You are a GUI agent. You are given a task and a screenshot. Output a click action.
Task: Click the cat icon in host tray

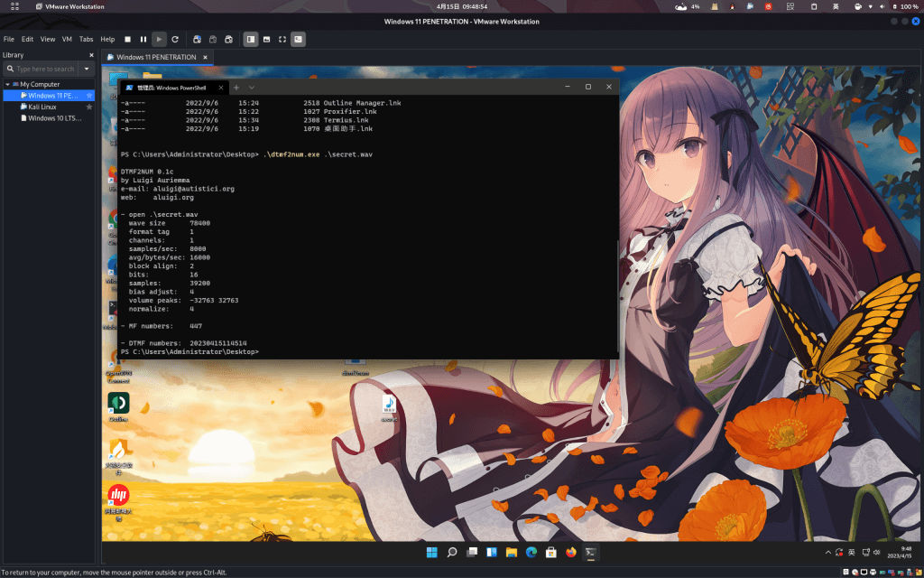[x=715, y=6]
